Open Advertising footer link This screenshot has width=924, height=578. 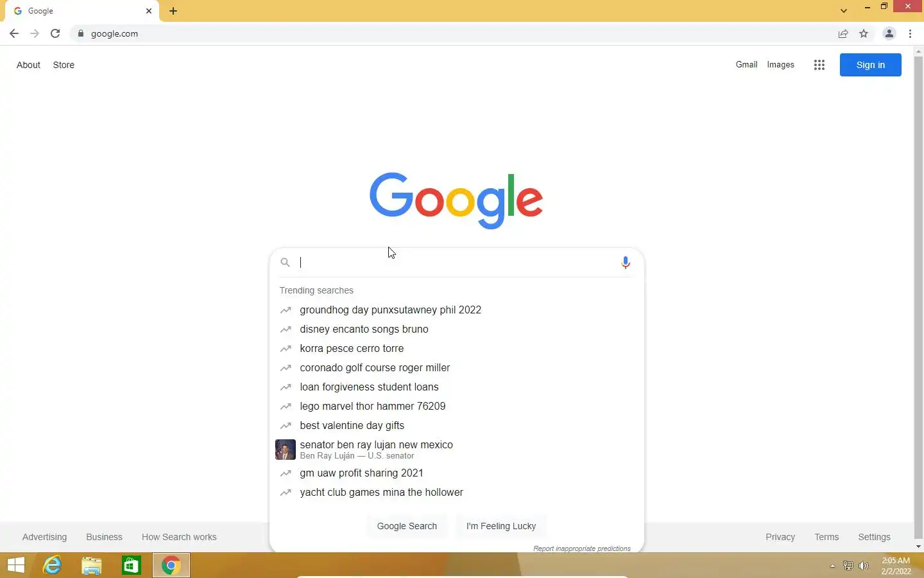44,537
